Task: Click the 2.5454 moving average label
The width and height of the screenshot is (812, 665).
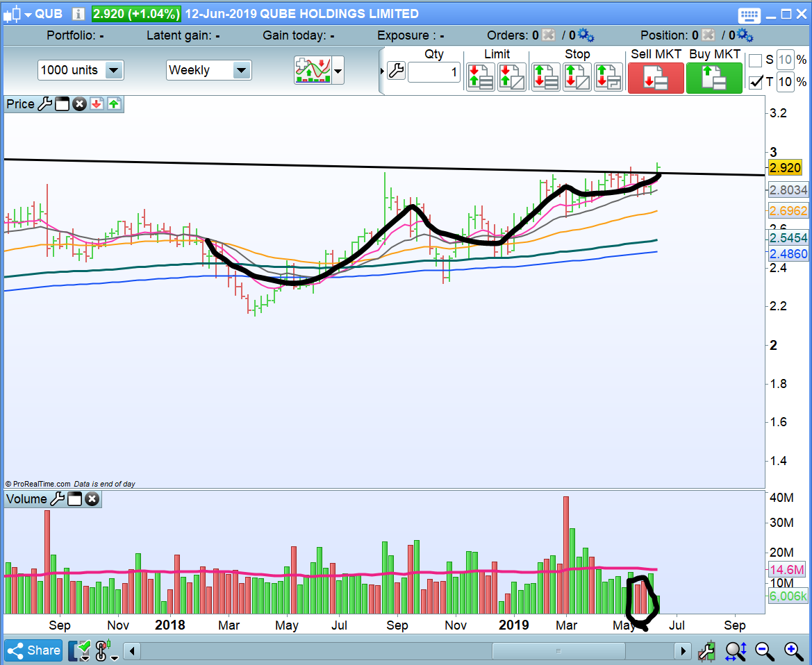Action: click(x=788, y=237)
